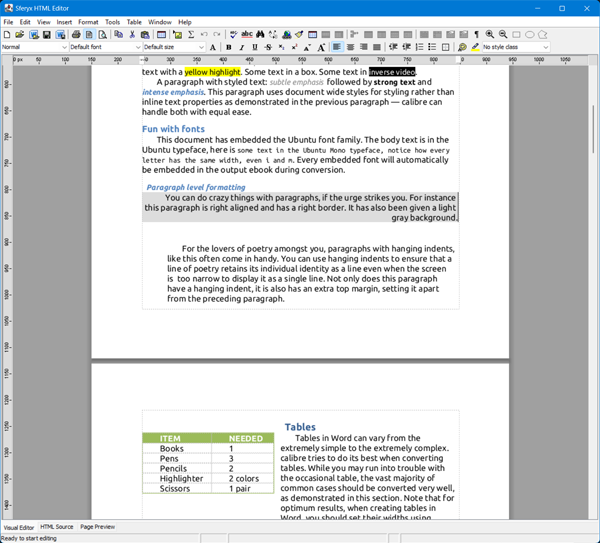Click the Zoom in magnifier icon

489,35
